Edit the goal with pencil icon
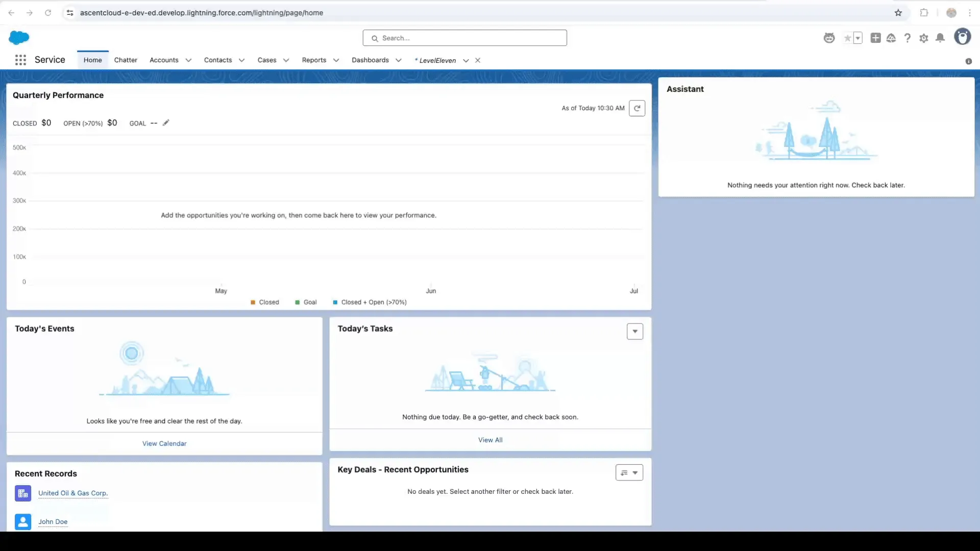Screen dimensions: 980x551 pyautogui.click(x=166, y=123)
